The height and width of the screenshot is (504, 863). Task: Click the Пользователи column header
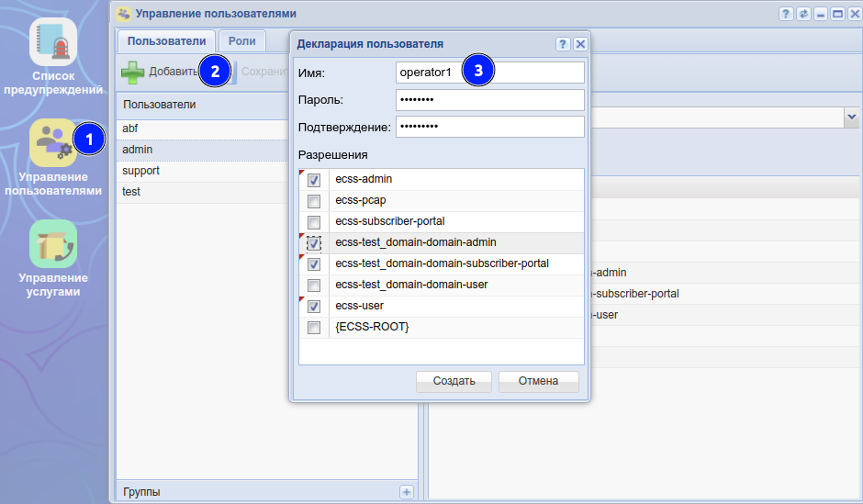[x=203, y=105]
